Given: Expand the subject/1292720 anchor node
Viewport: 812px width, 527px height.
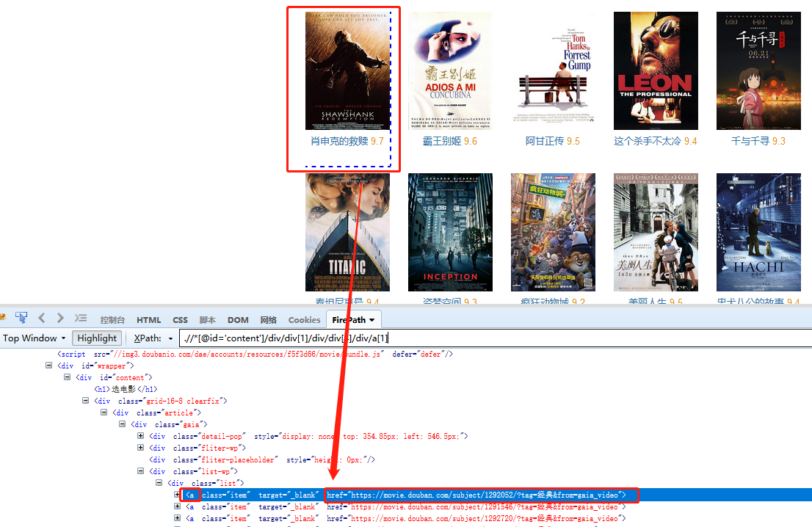Looking at the screenshot, I should (x=177, y=517).
